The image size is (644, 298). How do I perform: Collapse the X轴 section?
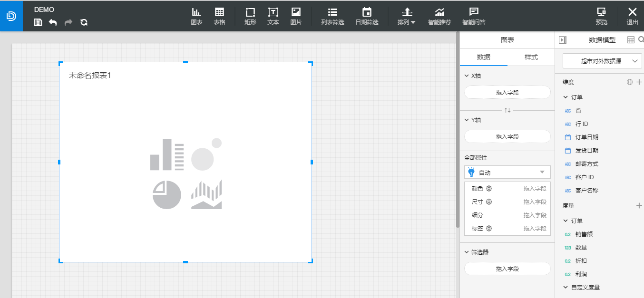[x=467, y=76]
